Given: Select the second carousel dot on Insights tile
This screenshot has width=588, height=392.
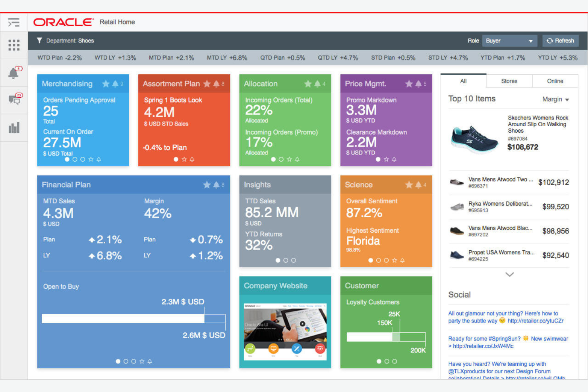Looking at the screenshot, I should [x=285, y=261].
